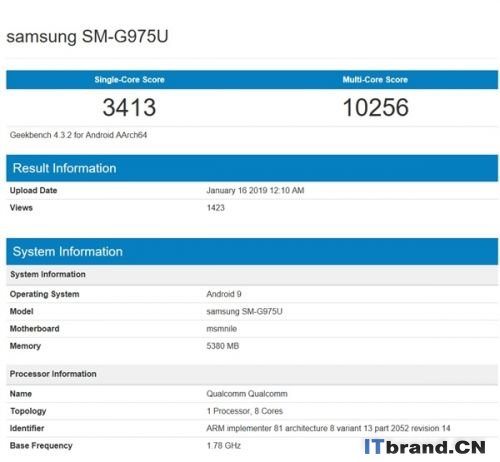Click the 5380 MB memory value
The image size is (500, 462).
tap(223, 346)
